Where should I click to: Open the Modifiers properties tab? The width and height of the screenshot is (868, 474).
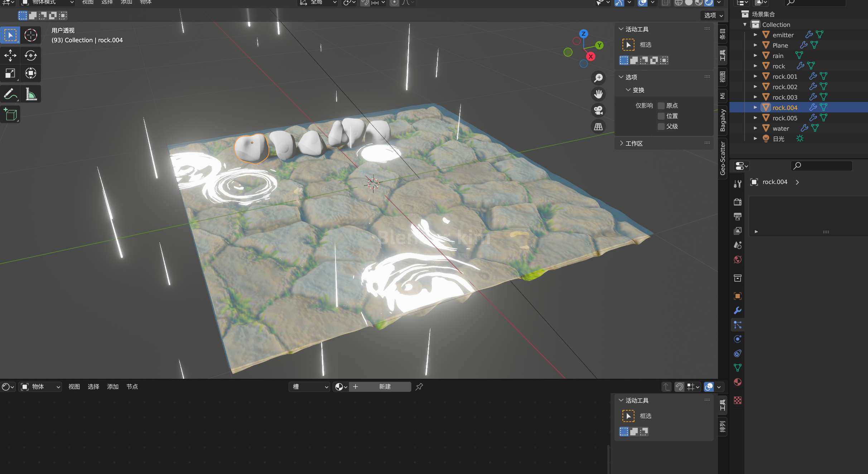[x=737, y=310]
